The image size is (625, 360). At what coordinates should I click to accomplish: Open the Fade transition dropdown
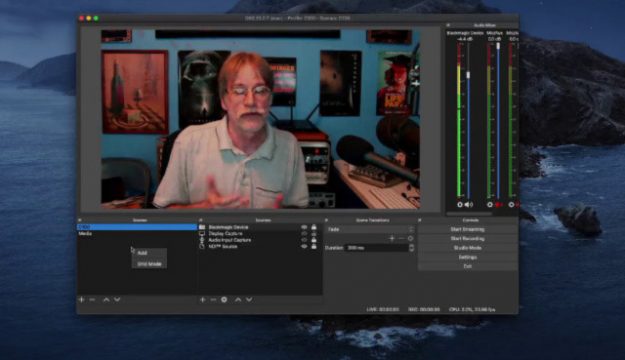click(x=370, y=229)
